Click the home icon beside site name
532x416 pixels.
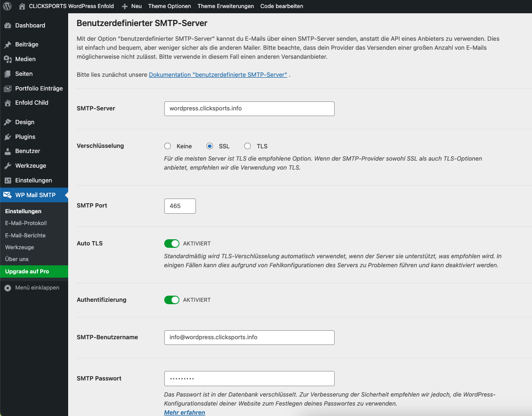(22, 6)
